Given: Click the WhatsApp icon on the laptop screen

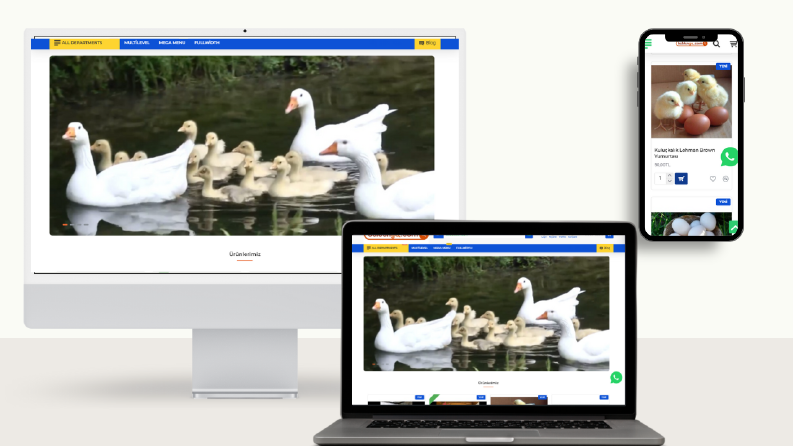Looking at the screenshot, I should [x=616, y=377].
